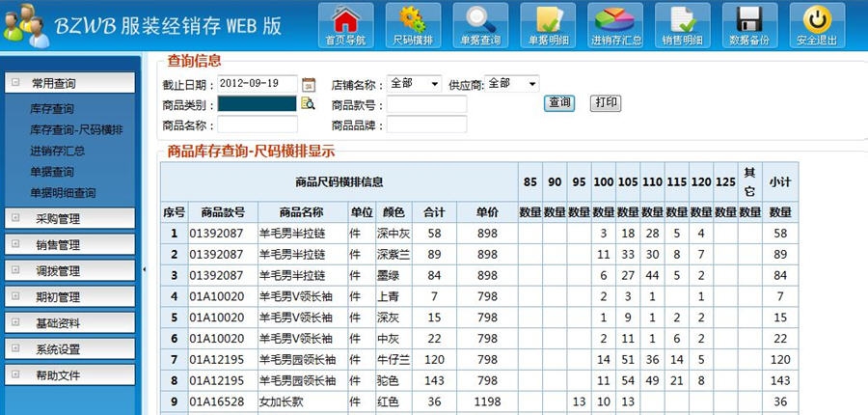The height and width of the screenshot is (415, 868).
Task: Open category search icon beside 商品类别
Action: pos(308,103)
